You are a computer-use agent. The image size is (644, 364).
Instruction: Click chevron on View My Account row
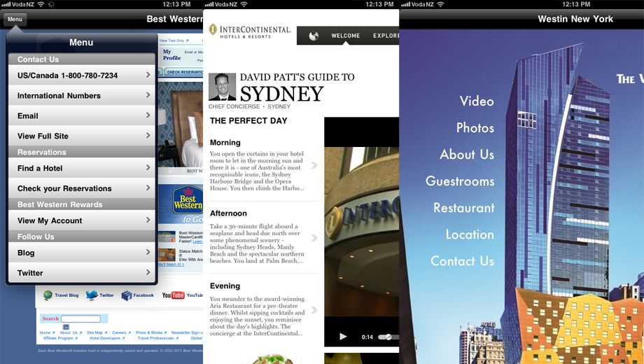click(x=148, y=220)
